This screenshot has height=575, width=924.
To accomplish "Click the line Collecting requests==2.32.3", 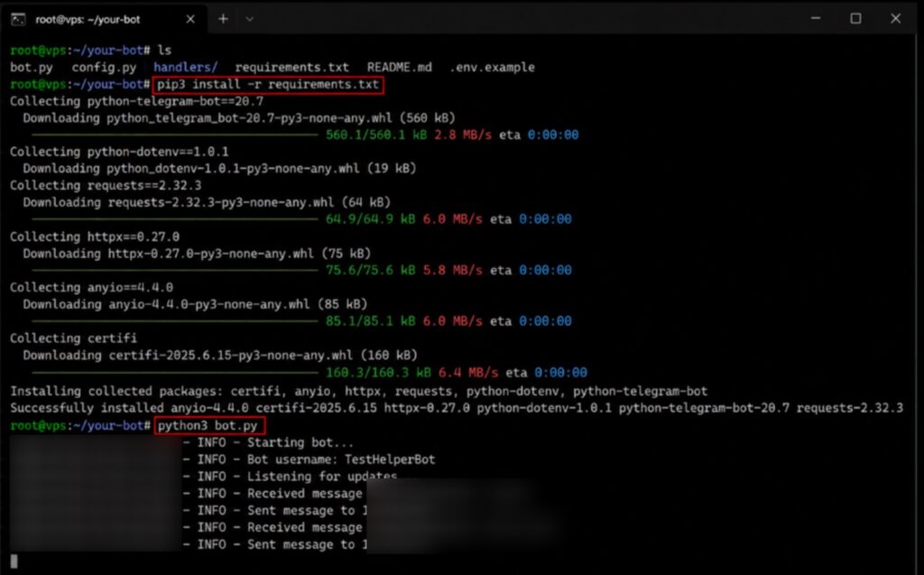I will 106,186.
